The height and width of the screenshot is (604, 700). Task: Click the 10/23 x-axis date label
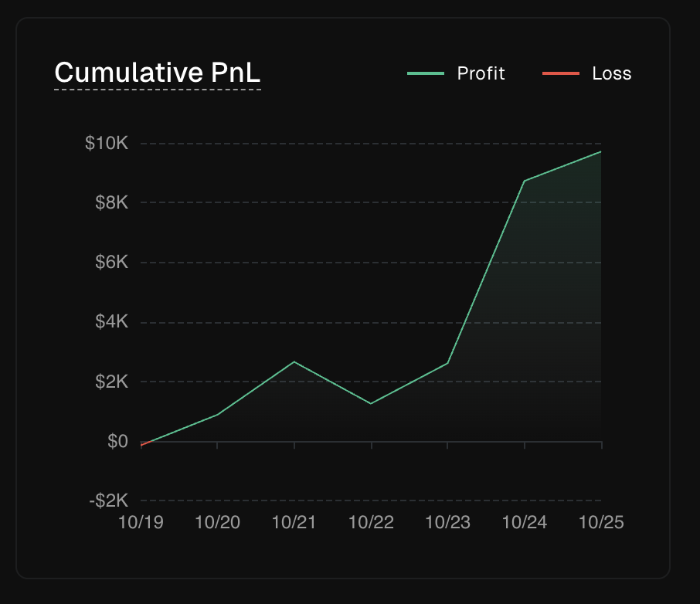click(x=448, y=523)
